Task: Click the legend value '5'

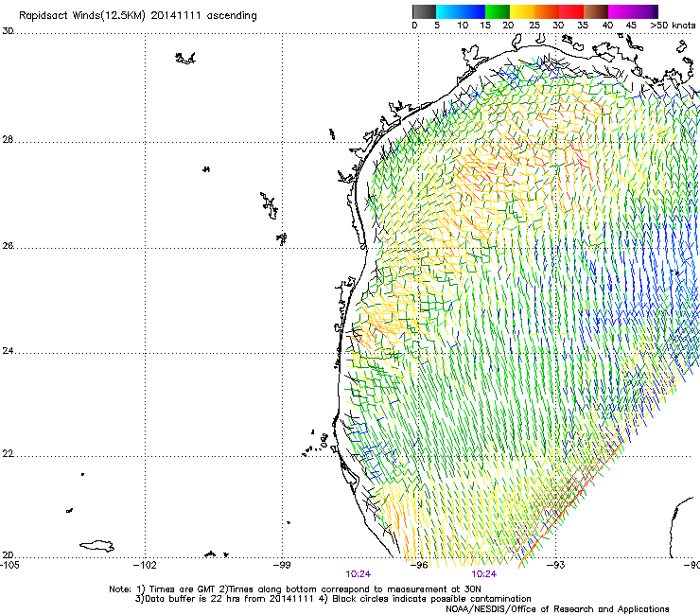Action: coord(437,26)
